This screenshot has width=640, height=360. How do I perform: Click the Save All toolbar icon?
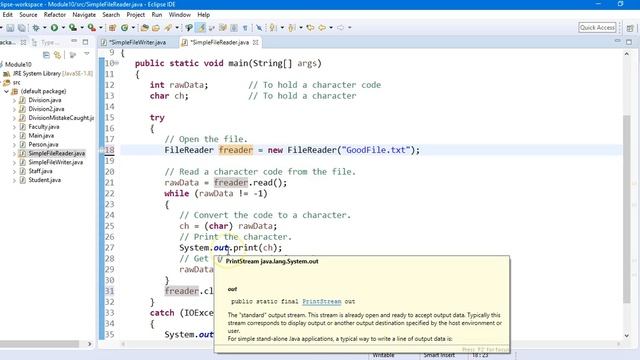(21, 28)
